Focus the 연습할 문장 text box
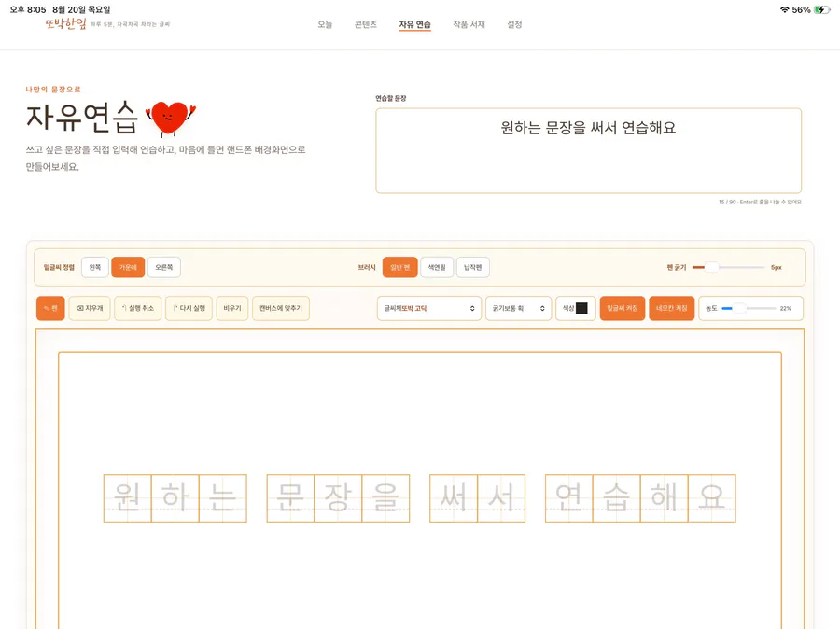840x629 pixels. point(588,150)
